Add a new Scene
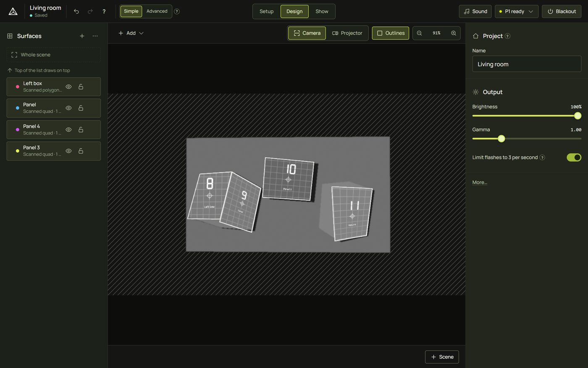 442,357
